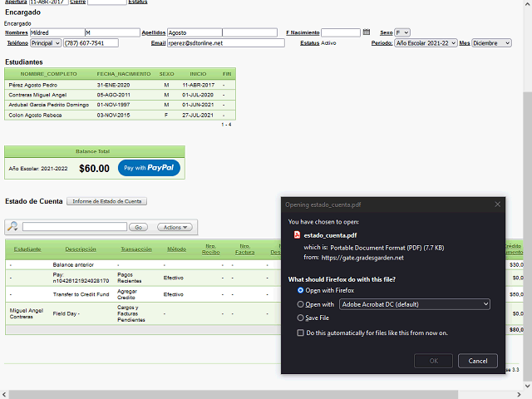Click the Email input field
Screen dimensions: 532x399
224,42
